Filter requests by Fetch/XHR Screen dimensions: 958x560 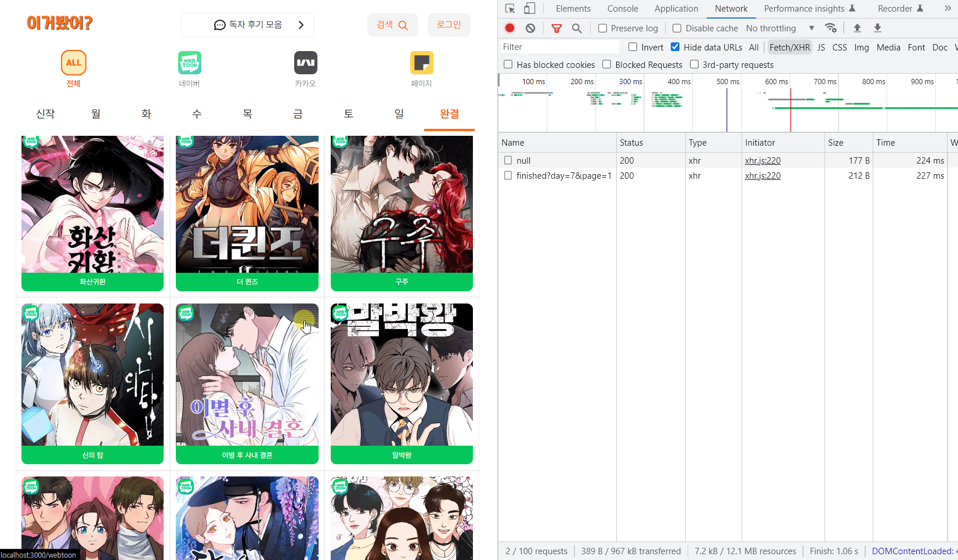[x=790, y=48]
